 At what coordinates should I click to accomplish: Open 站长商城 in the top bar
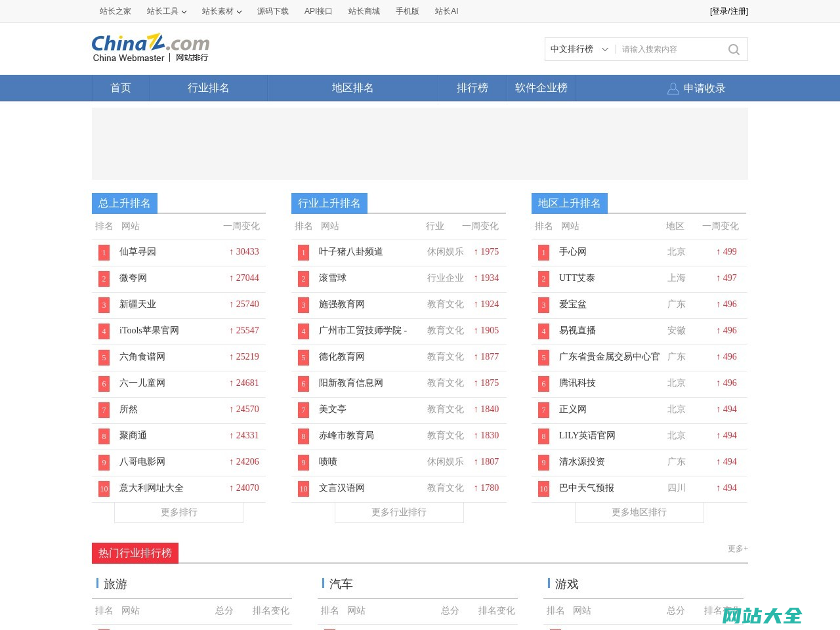(x=364, y=11)
